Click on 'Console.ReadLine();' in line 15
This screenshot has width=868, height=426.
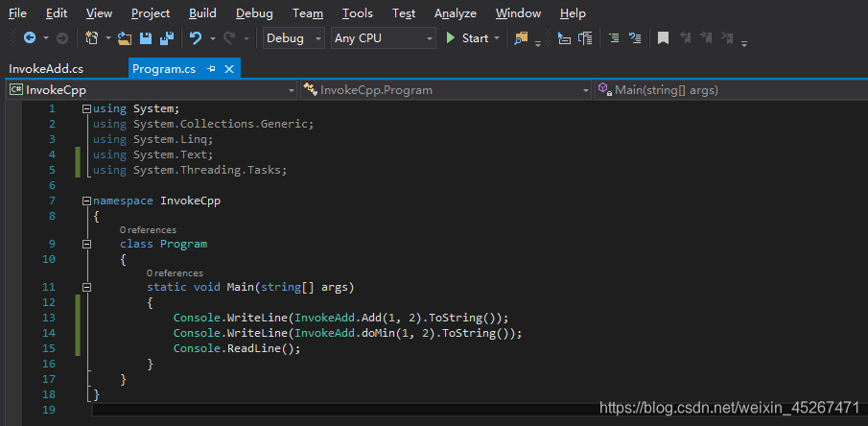(237, 349)
